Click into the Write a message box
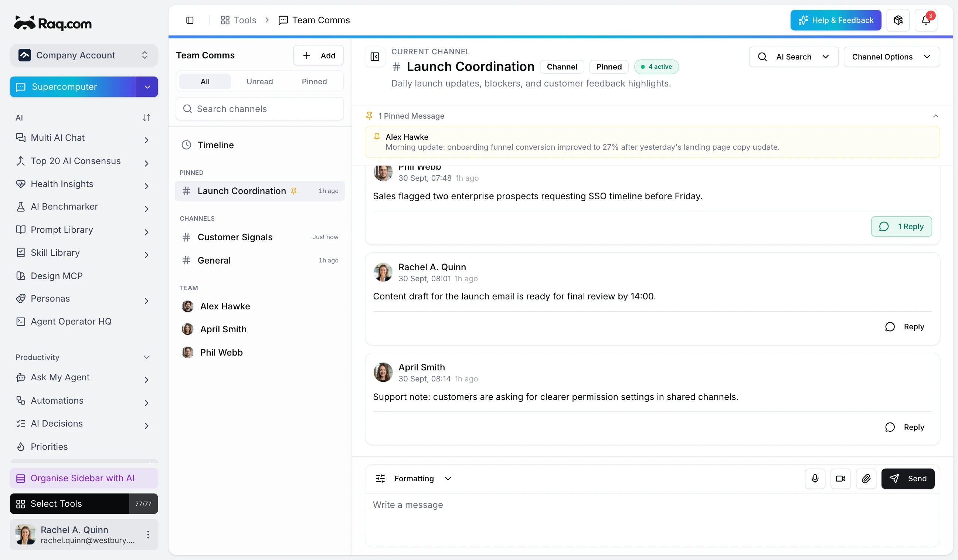958x560 pixels. click(652, 519)
